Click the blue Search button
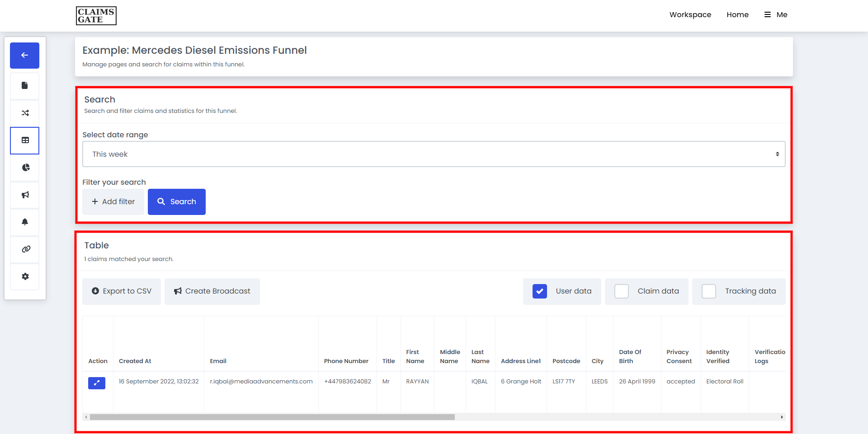 point(176,202)
